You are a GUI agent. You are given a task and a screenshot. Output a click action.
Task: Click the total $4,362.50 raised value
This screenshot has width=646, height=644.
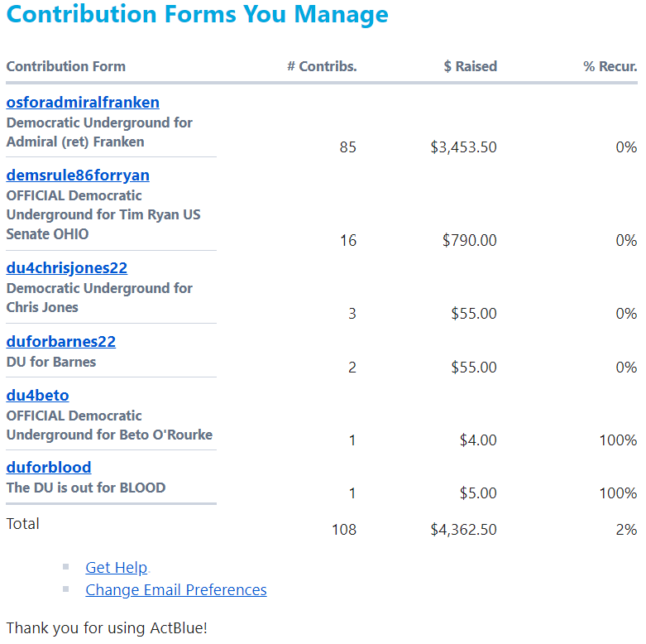click(463, 529)
